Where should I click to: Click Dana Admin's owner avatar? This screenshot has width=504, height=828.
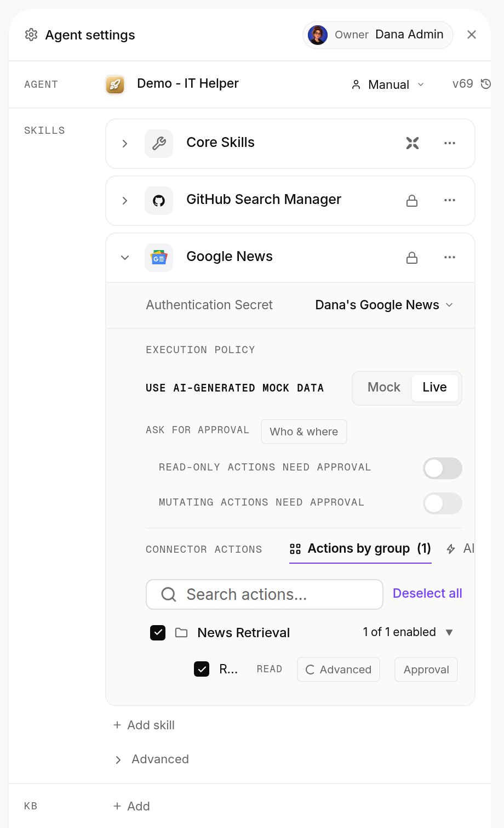pos(318,35)
